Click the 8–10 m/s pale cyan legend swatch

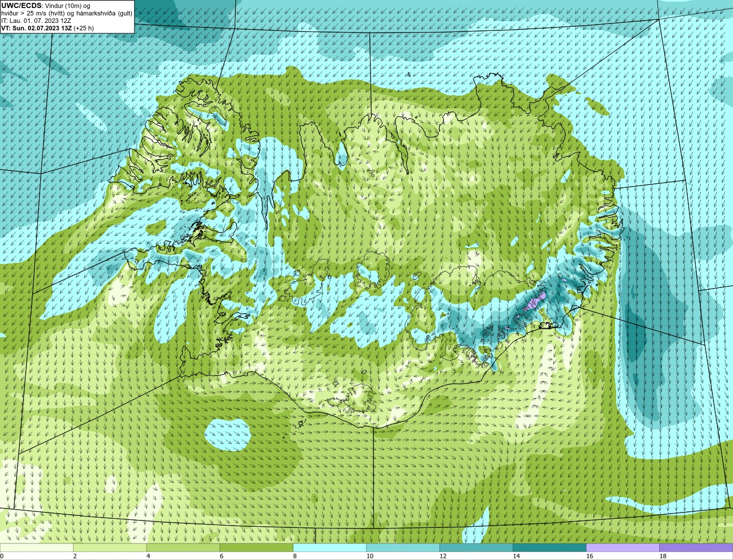point(330,548)
